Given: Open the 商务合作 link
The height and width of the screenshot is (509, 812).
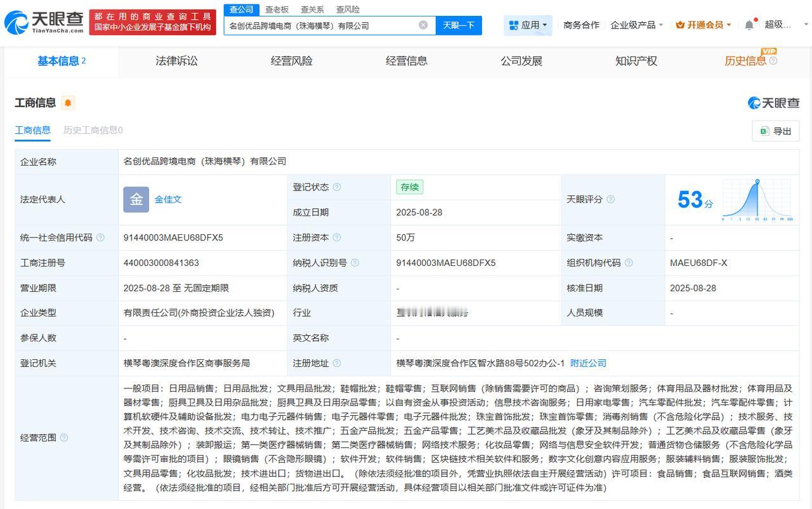Looking at the screenshot, I should pyautogui.click(x=581, y=25).
